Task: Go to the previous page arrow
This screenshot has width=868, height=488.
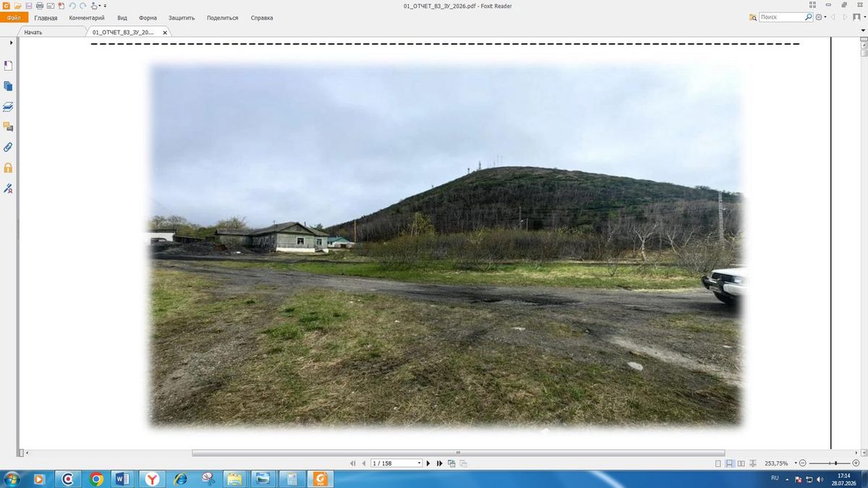Action: [363, 463]
